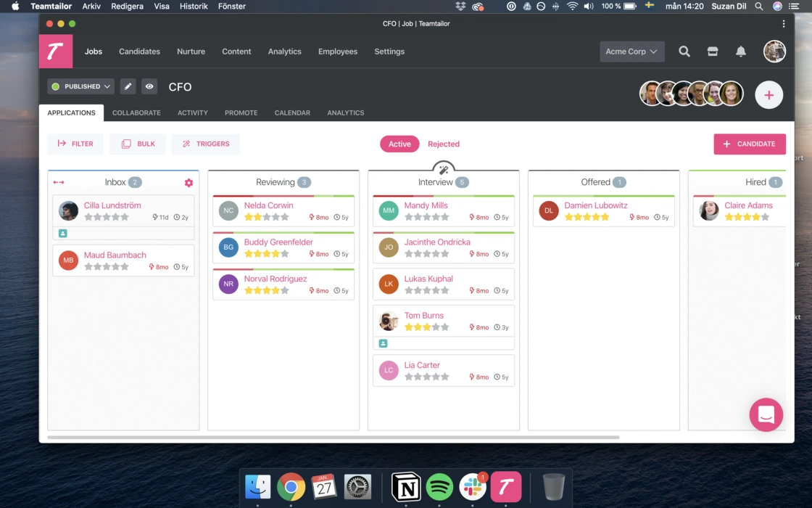Open the notifications bell
The image size is (812, 508).
[x=741, y=52]
